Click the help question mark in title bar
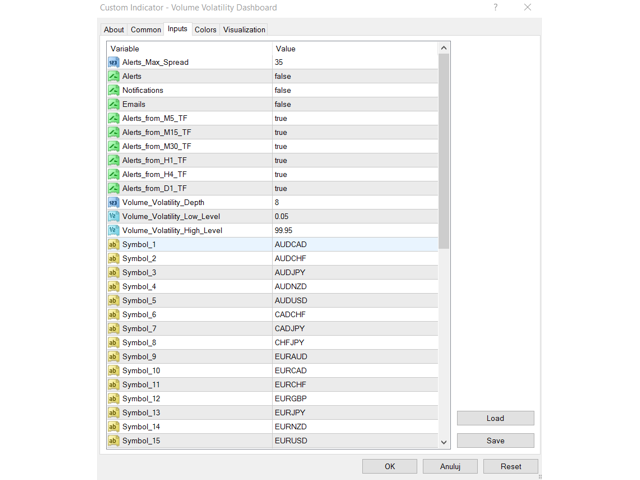 tap(496, 7)
